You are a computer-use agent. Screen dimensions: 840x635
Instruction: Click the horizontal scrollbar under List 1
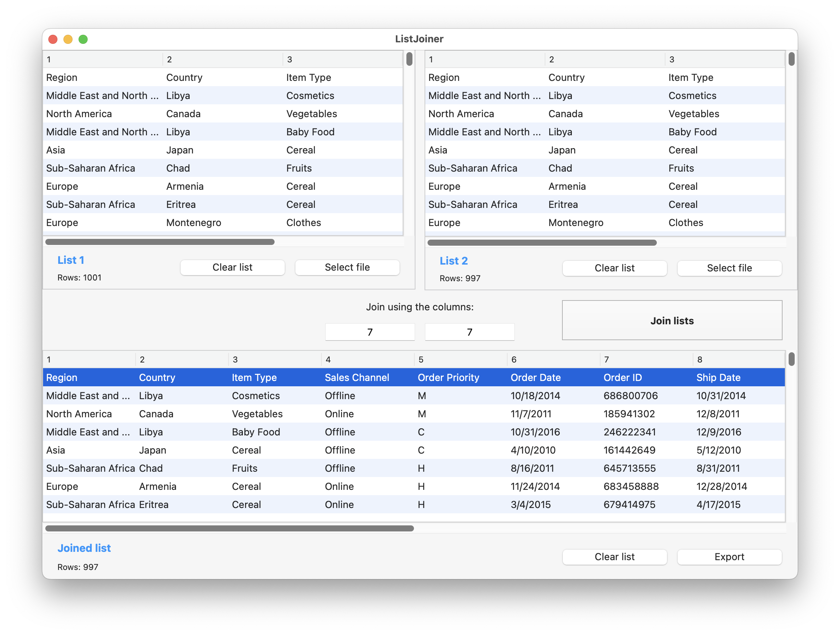coord(159,242)
